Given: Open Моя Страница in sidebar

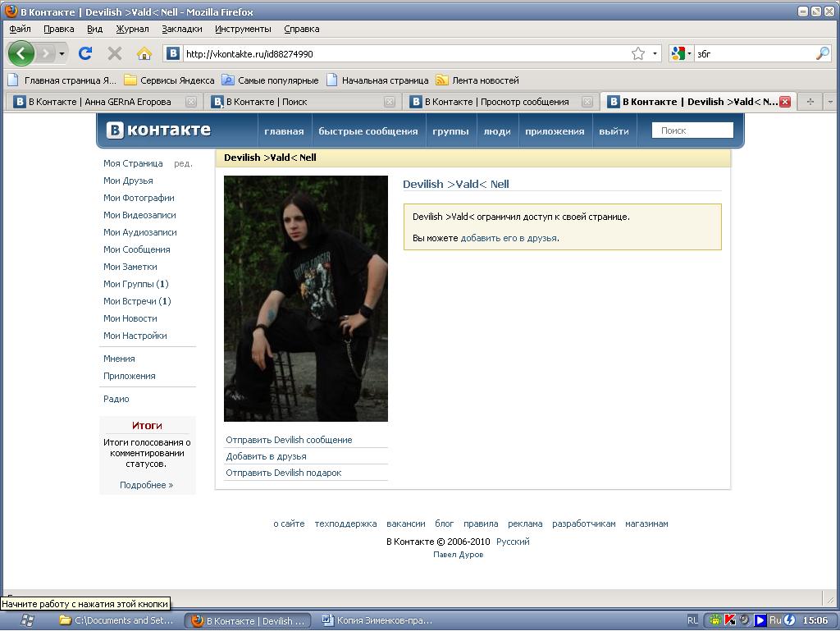Looking at the screenshot, I should pos(133,163).
